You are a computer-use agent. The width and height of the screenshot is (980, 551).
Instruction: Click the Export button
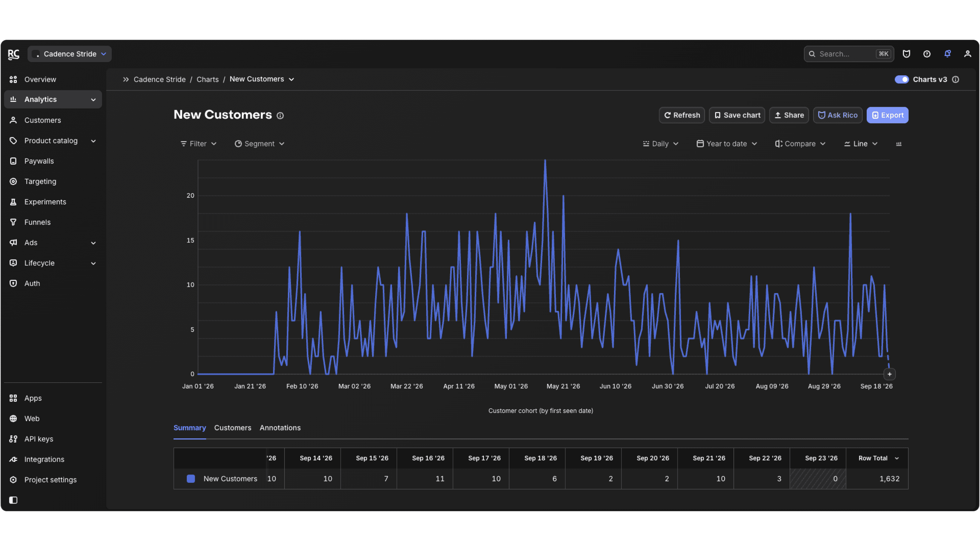887,115
